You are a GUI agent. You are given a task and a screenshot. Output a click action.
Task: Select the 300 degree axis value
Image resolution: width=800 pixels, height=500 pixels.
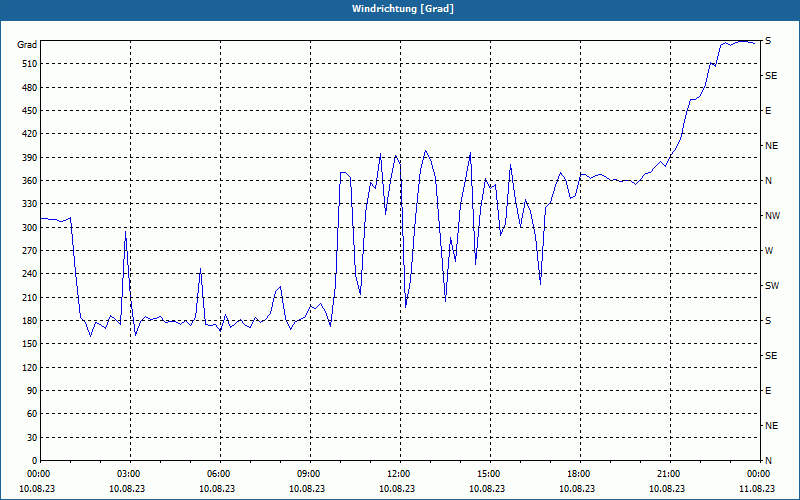(30, 228)
